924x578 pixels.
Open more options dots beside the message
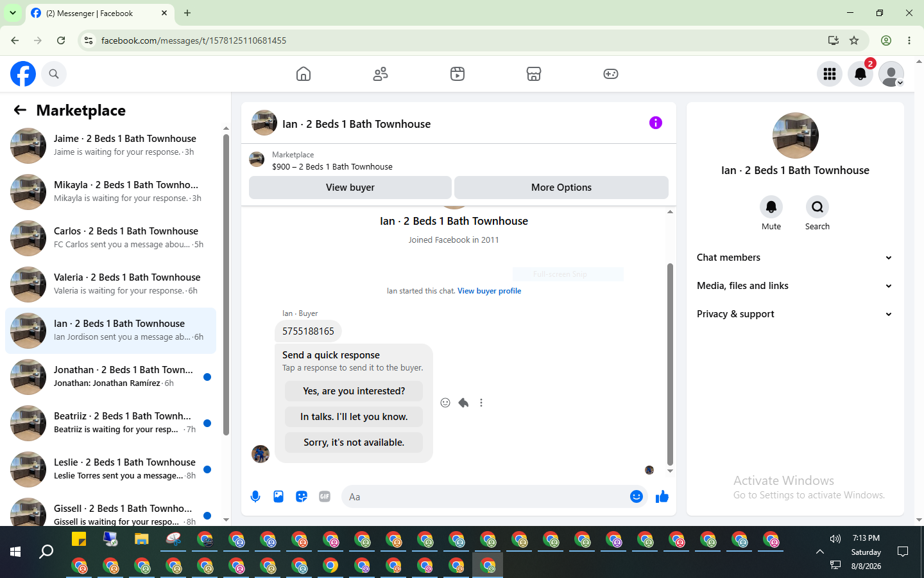point(481,403)
